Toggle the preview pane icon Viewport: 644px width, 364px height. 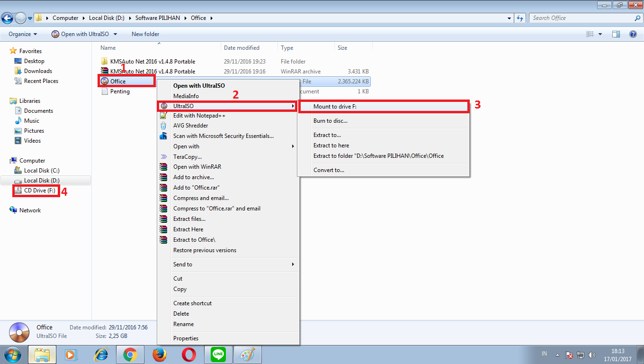tap(616, 34)
